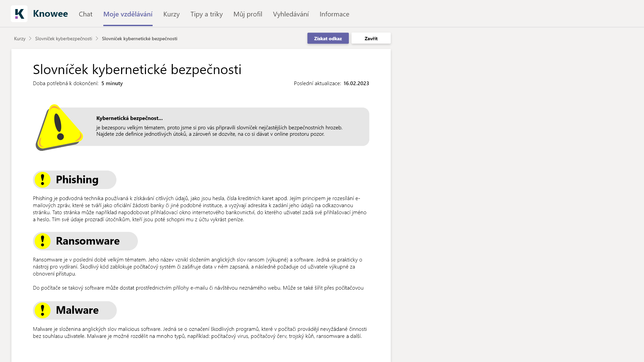Click the Knowee logo icon
This screenshot has width=644, height=362.
pyautogui.click(x=19, y=14)
